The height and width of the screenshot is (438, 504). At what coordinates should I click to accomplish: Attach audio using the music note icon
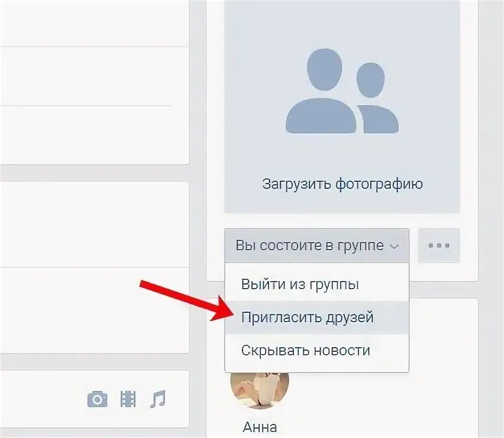(x=158, y=399)
